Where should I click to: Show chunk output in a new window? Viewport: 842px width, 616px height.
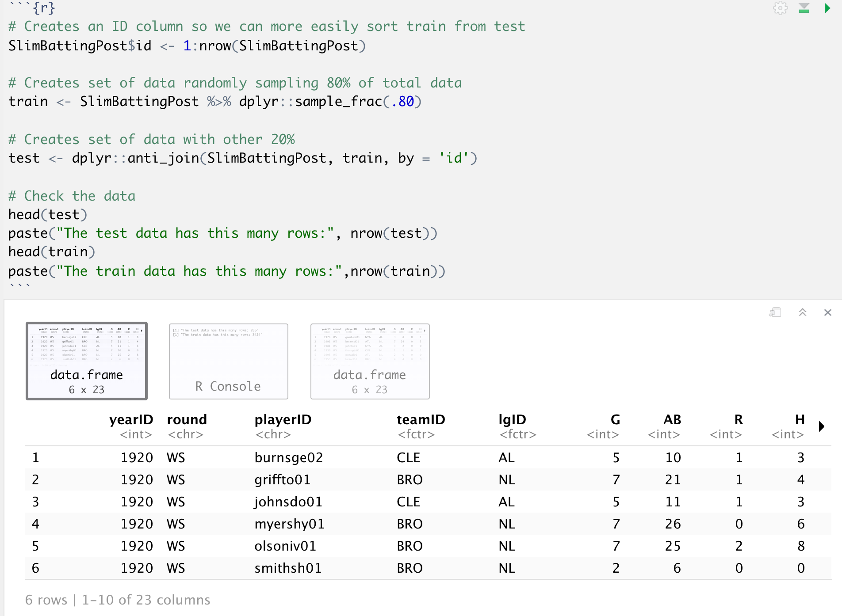click(775, 312)
